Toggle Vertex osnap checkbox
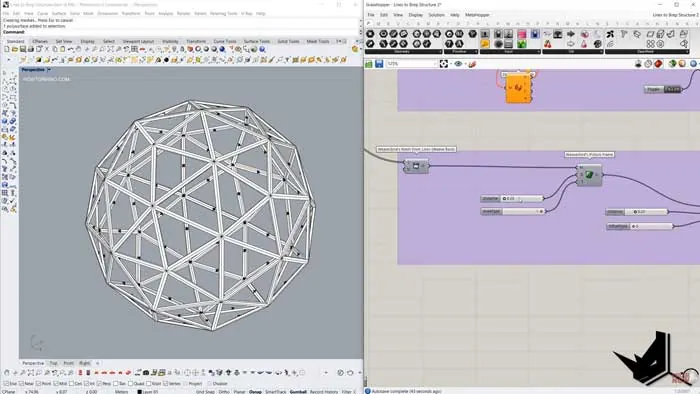The image size is (700, 394). 166,384
